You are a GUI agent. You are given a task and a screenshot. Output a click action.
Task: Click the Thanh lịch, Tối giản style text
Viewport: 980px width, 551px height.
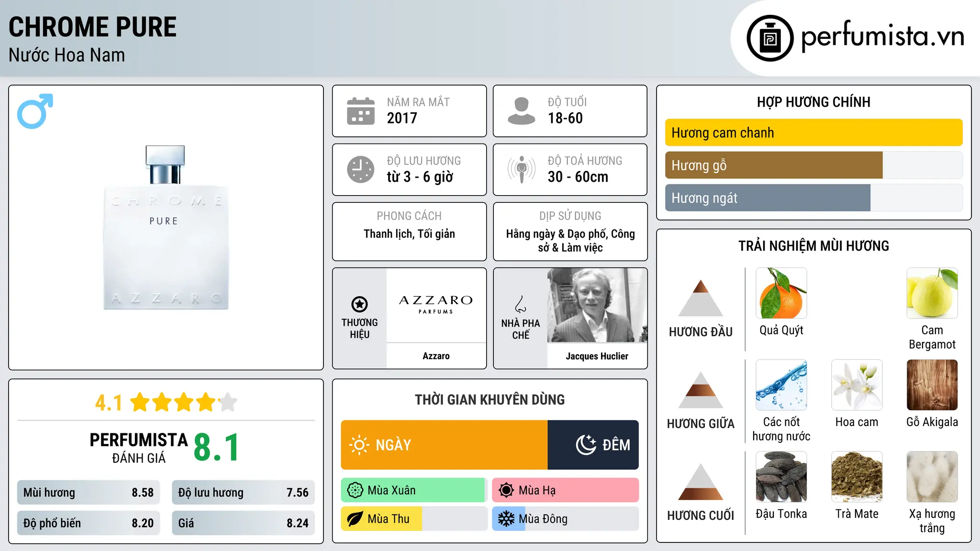point(409,234)
